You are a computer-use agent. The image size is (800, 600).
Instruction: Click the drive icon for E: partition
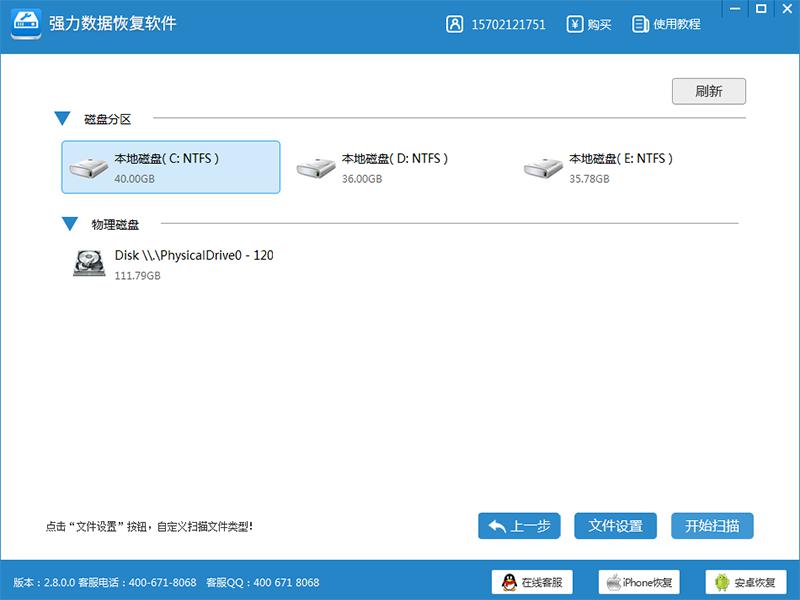pos(543,167)
